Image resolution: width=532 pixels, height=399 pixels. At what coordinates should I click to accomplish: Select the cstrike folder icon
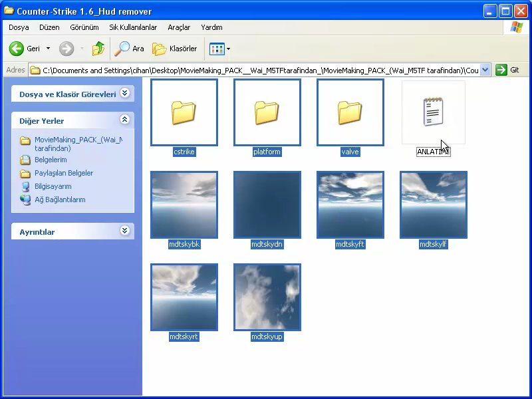click(184, 112)
